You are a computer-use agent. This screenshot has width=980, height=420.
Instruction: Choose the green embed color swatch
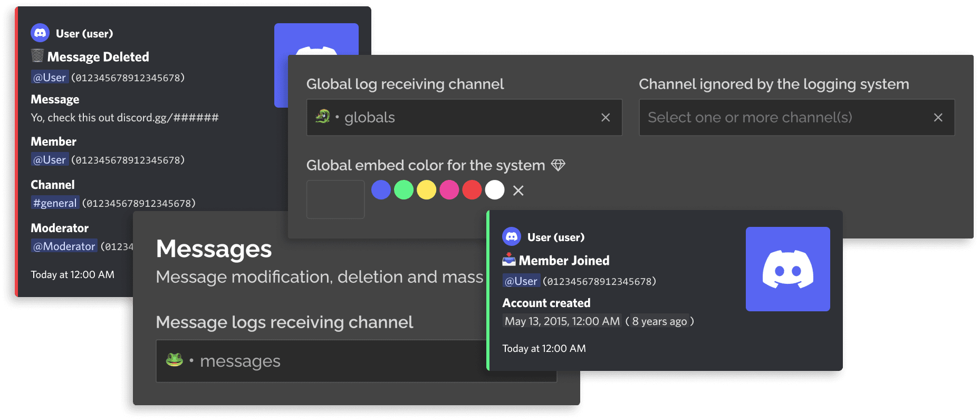[403, 190]
